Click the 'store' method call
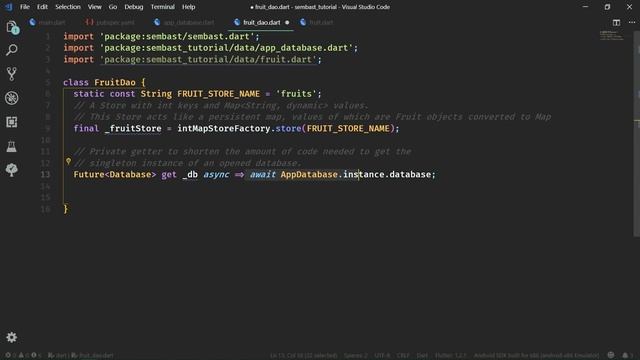Screen dimensions: 640x360 288,129
